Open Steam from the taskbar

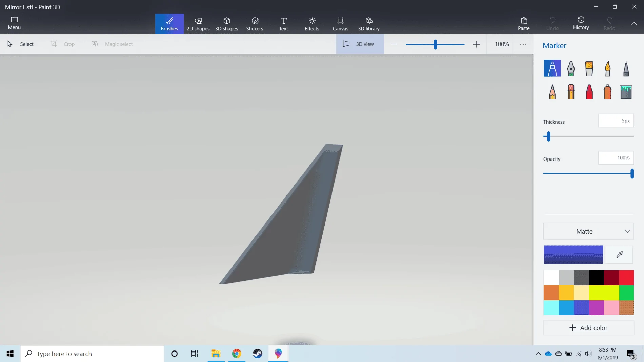pyautogui.click(x=258, y=354)
